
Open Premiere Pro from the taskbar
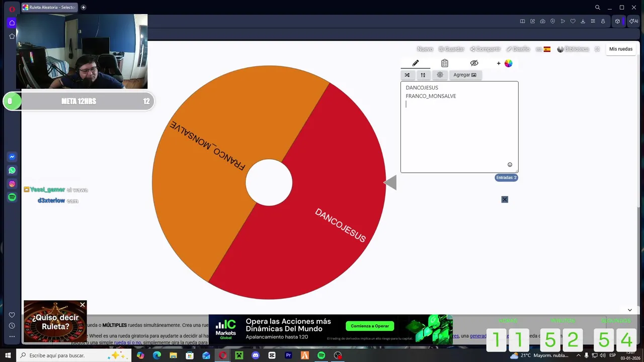coord(288,355)
